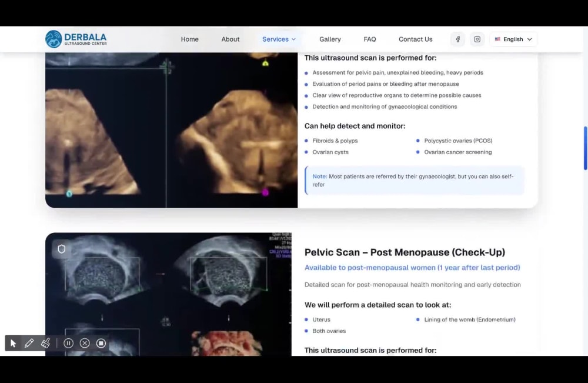Click 'Polycystic ovaries (PCOS)' list item

click(458, 141)
